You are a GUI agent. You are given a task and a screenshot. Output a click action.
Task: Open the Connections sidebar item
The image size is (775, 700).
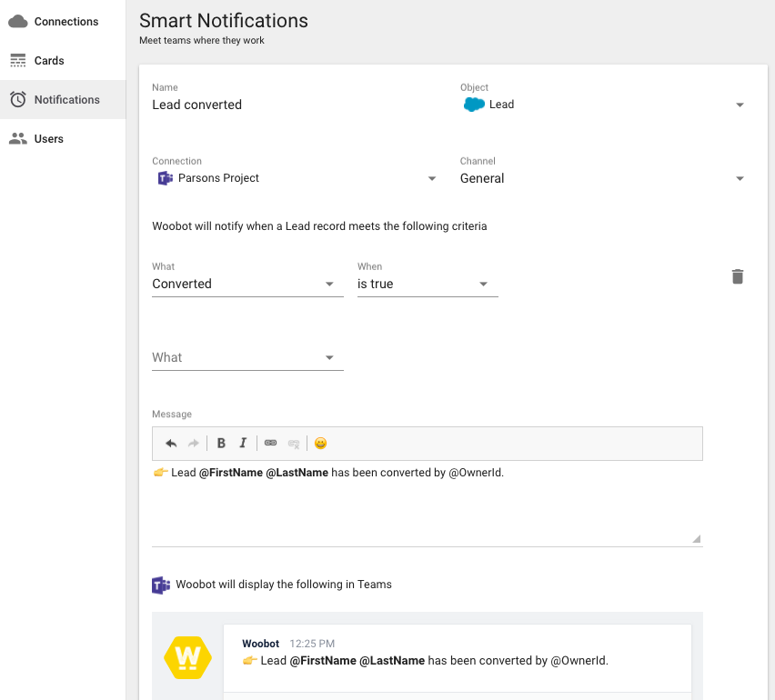[63, 21]
